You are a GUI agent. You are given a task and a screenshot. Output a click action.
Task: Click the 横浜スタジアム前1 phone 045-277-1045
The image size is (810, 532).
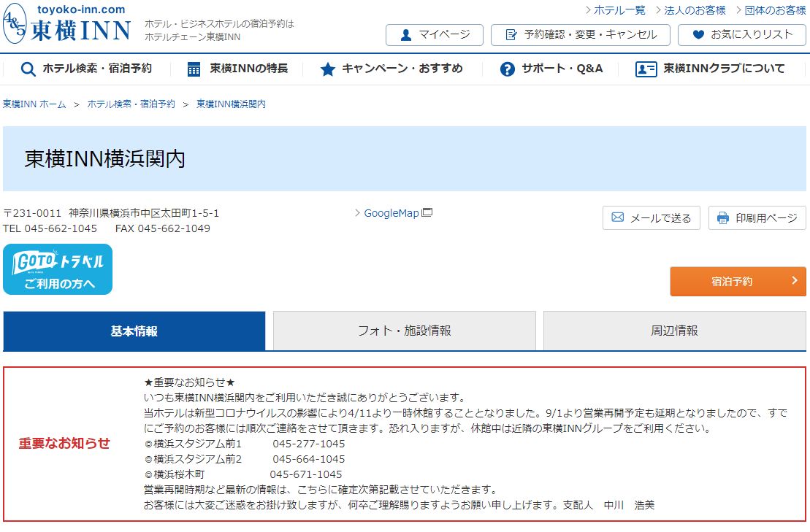[x=308, y=444]
